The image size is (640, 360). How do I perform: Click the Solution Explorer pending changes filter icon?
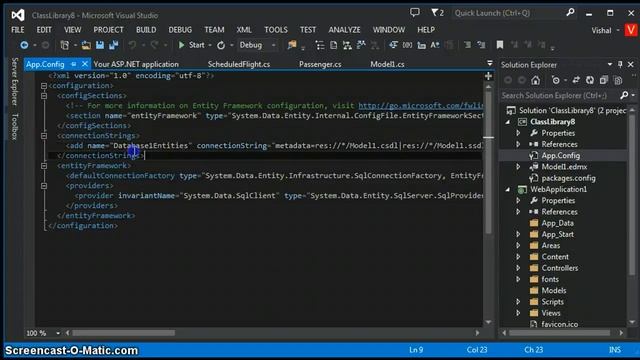pos(556,80)
